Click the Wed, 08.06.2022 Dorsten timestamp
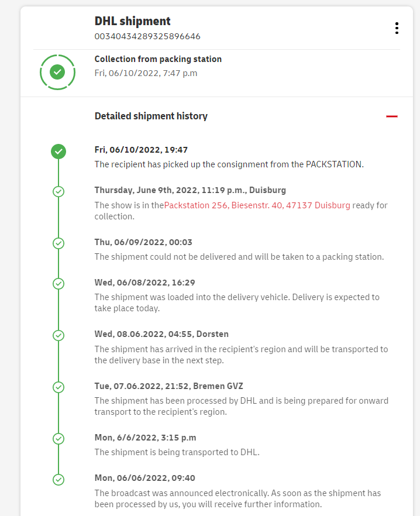 [161, 334]
